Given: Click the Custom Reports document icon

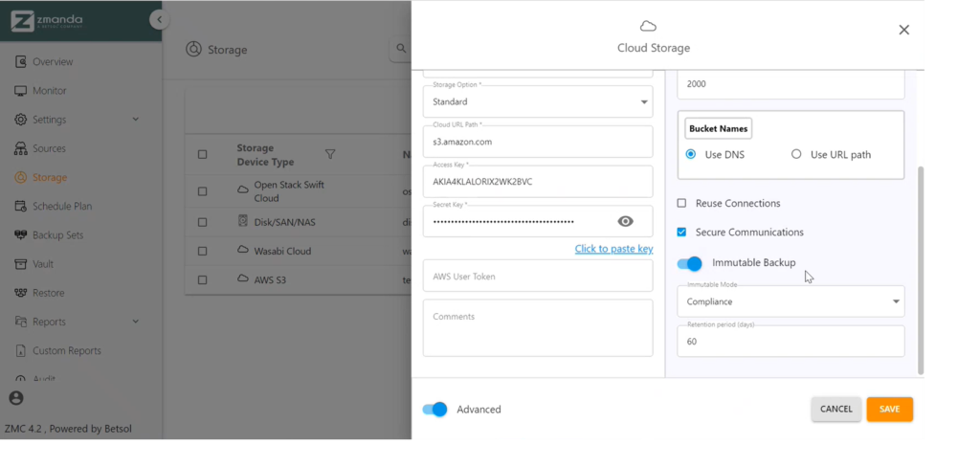Looking at the screenshot, I should 21,350.
